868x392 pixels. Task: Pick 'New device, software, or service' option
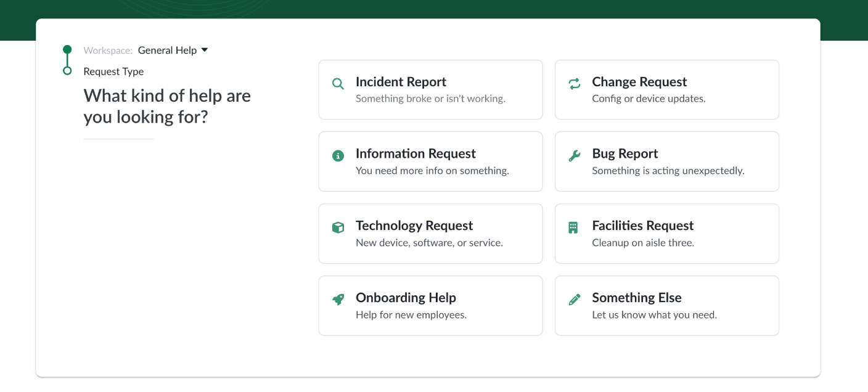[429, 243]
